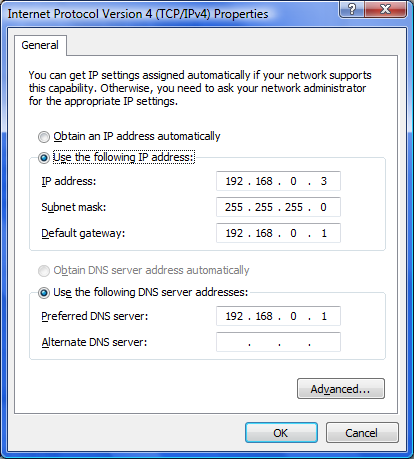Viewport: 414px width, 459px height.
Task: Click the Default gateway input field
Action: pyautogui.click(x=278, y=233)
